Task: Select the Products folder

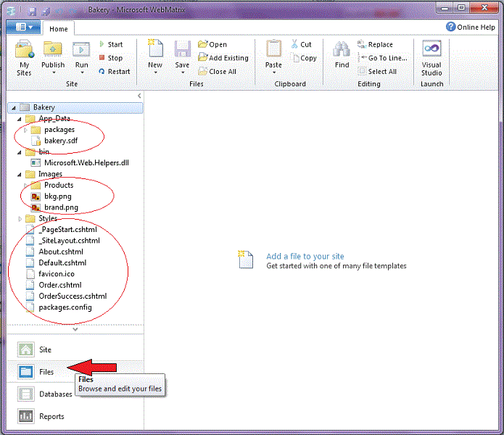Action: (59, 185)
